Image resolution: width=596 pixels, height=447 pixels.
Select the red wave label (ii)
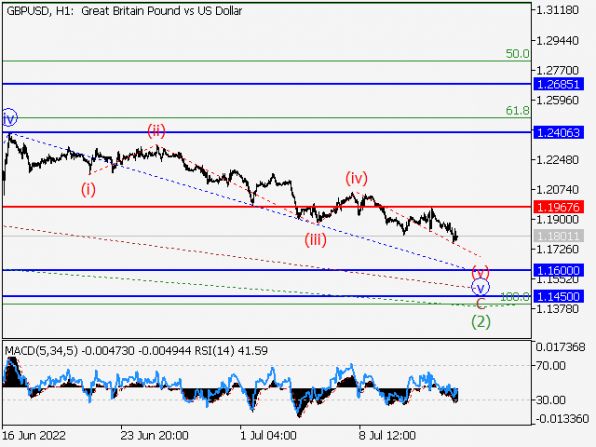click(x=157, y=131)
